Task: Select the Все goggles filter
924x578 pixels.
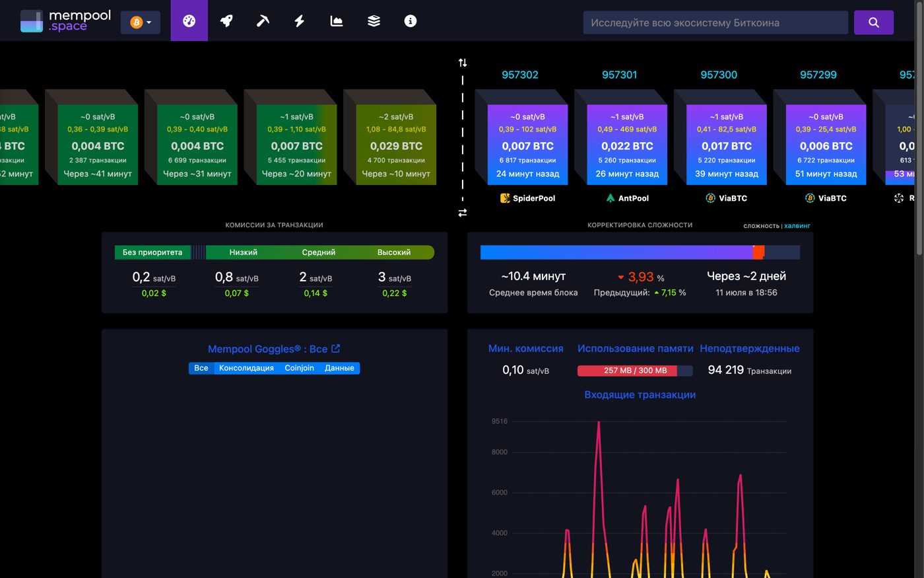Action: click(201, 368)
